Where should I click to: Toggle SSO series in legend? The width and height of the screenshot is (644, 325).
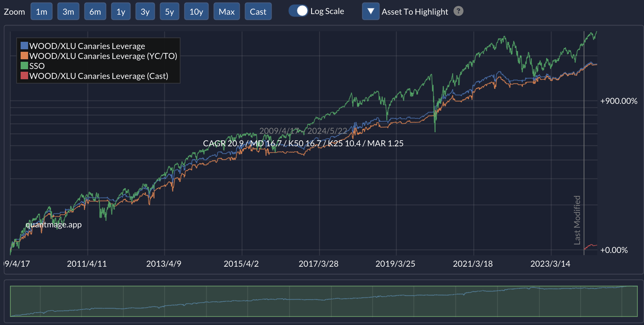pyautogui.click(x=37, y=66)
